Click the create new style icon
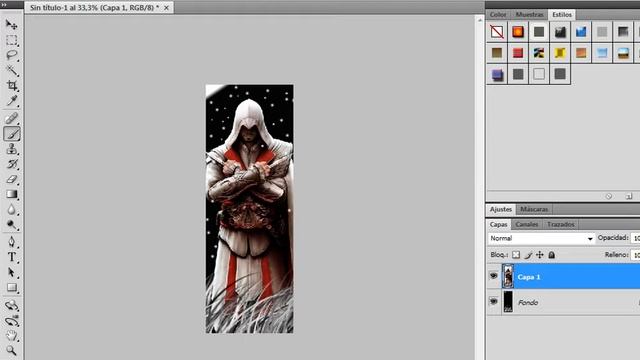This screenshot has height=360, width=640. point(629,196)
